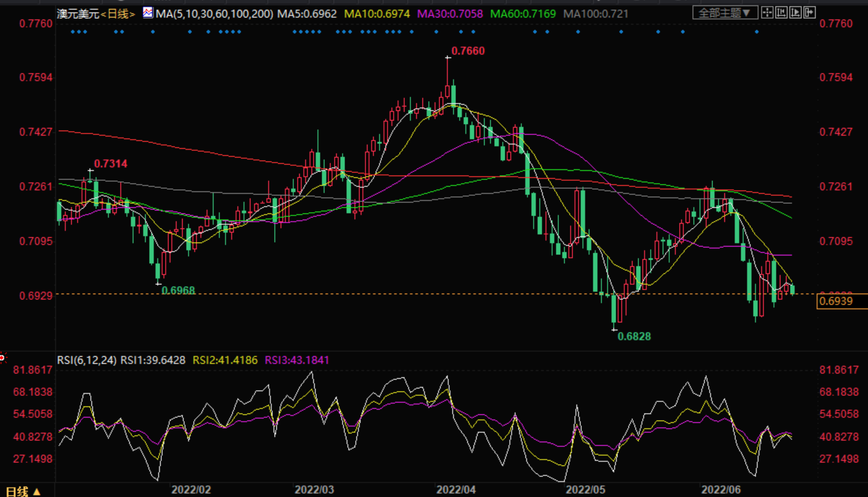
Task: Click the current price tag 0.6939
Action: click(836, 301)
